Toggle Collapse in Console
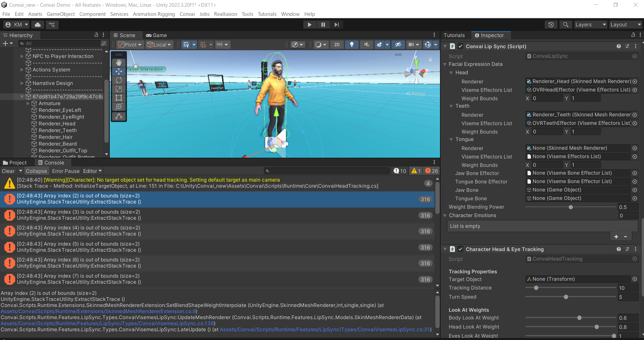The image size is (644, 340). pyautogui.click(x=36, y=171)
